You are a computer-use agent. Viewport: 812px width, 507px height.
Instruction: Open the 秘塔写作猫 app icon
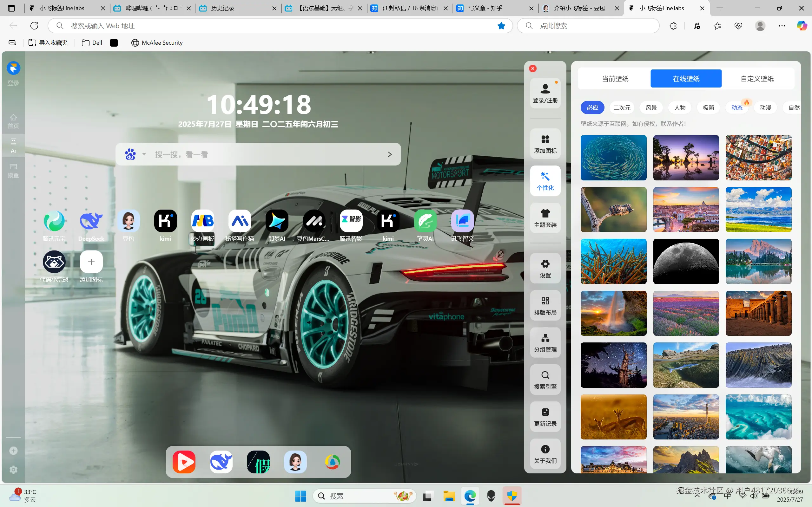(240, 221)
